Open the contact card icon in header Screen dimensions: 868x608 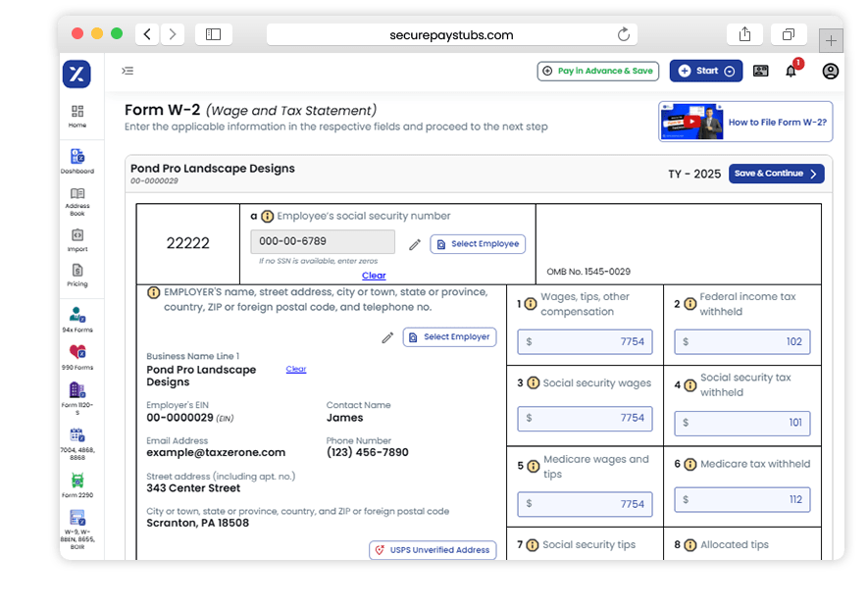coord(761,71)
